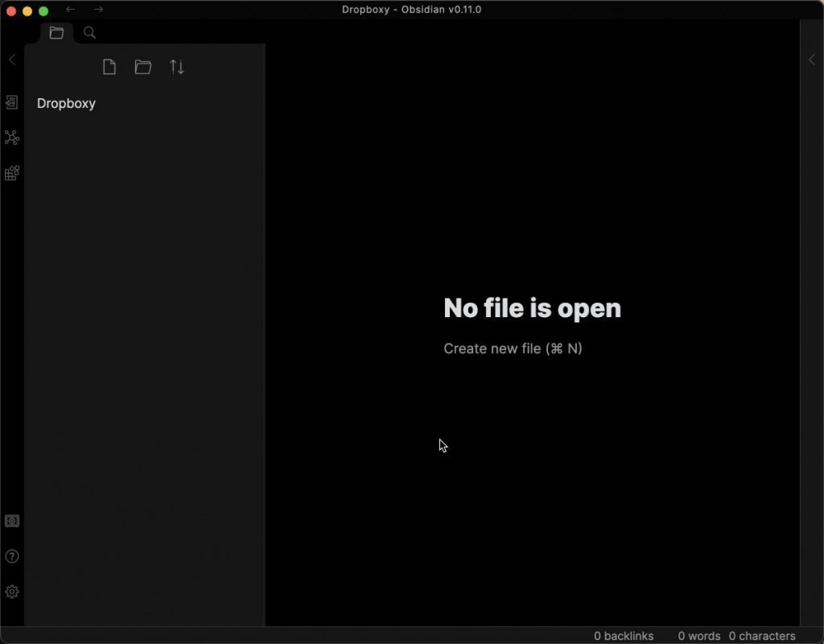Maximize the Obsidian window
This screenshot has height=644, width=824.
tap(43, 11)
